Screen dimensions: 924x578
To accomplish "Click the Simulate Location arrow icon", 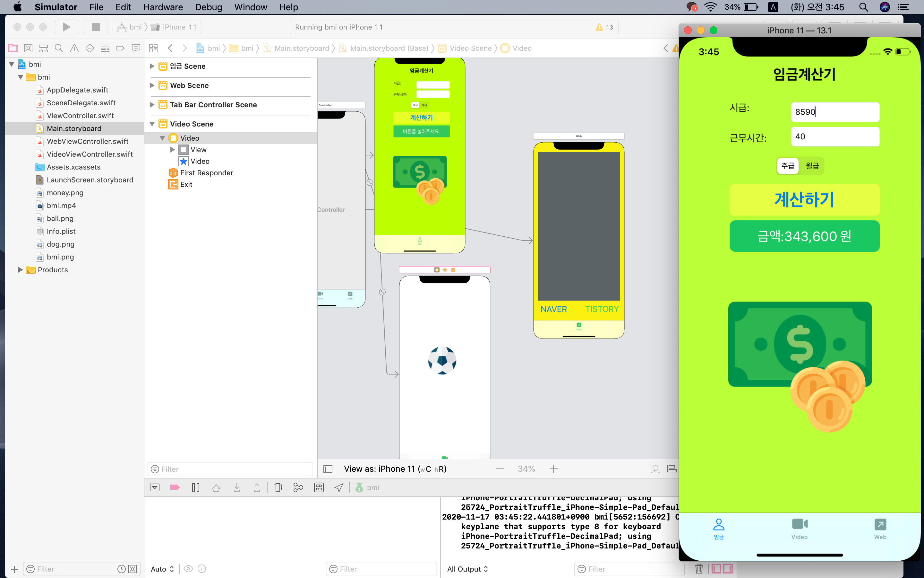I will coord(339,487).
